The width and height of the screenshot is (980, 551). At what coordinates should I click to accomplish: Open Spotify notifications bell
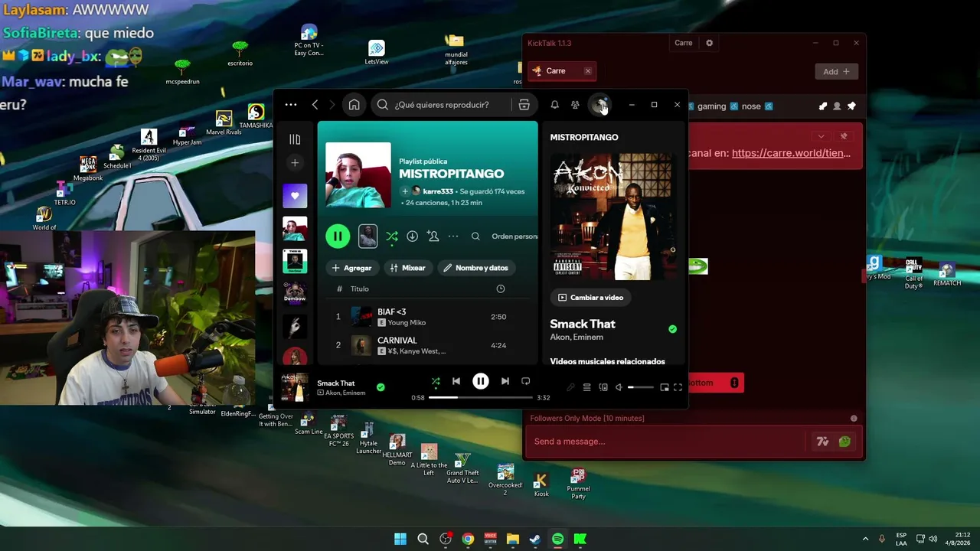(554, 105)
